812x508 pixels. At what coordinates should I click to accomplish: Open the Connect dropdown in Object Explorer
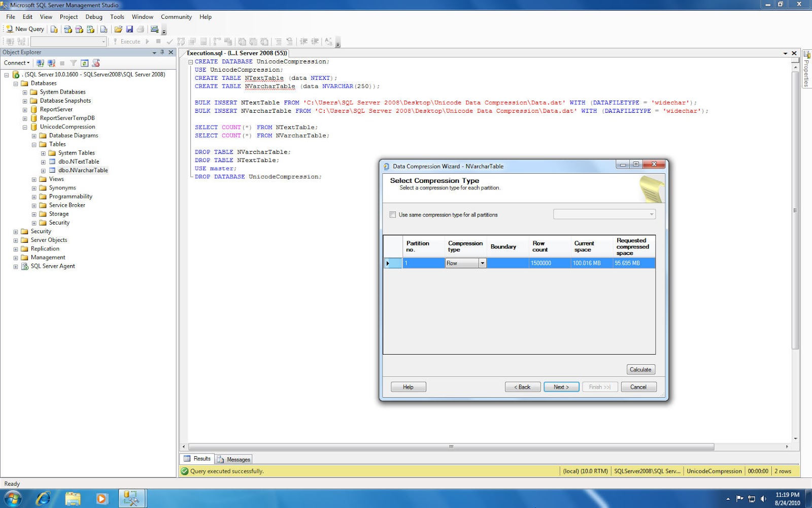(17, 63)
